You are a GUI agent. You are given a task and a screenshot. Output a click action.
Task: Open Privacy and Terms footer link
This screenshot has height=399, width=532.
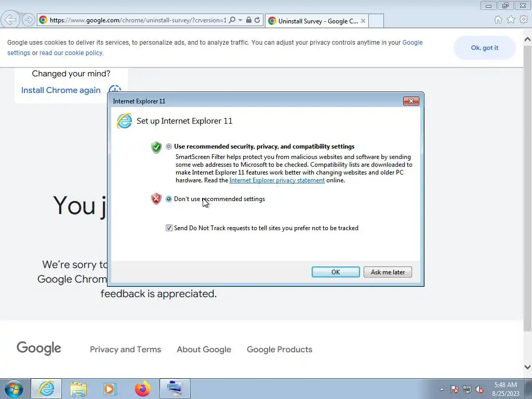(x=126, y=350)
